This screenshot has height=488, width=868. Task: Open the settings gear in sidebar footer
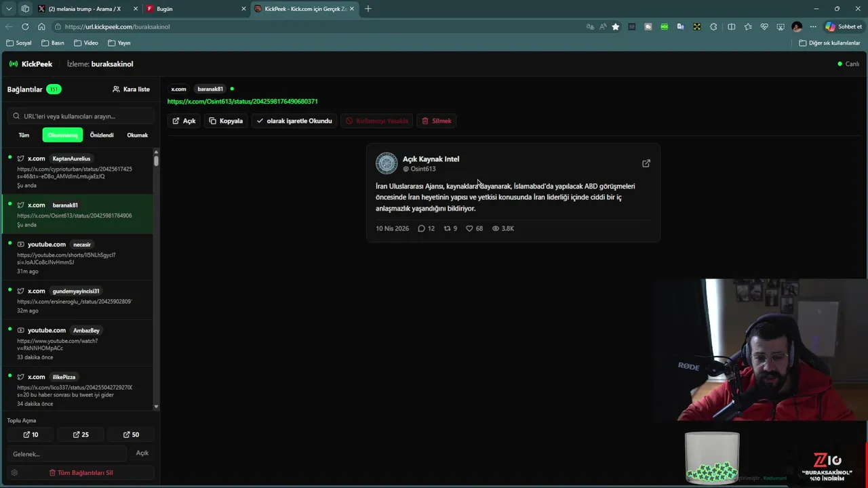point(14,472)
